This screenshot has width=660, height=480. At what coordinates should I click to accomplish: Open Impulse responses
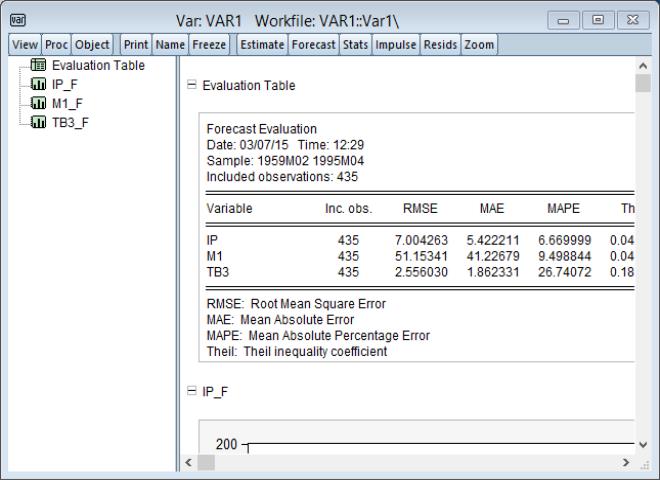point(395,45)
